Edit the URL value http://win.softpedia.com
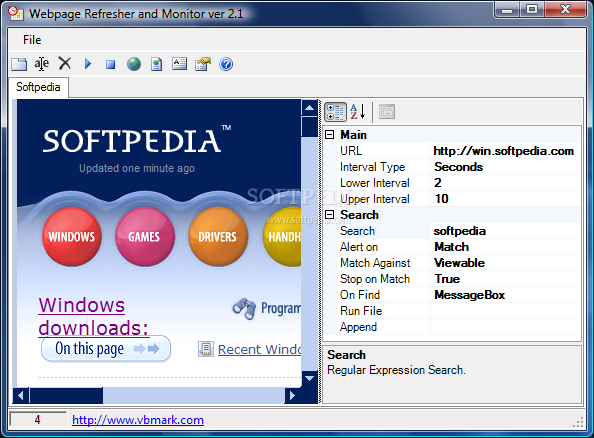This screenshot has height=438, width=594. [x=505, y=151]
